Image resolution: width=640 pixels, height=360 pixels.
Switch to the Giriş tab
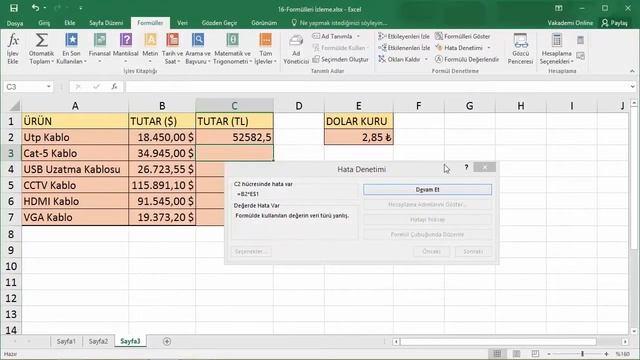[x=44, y=23]
